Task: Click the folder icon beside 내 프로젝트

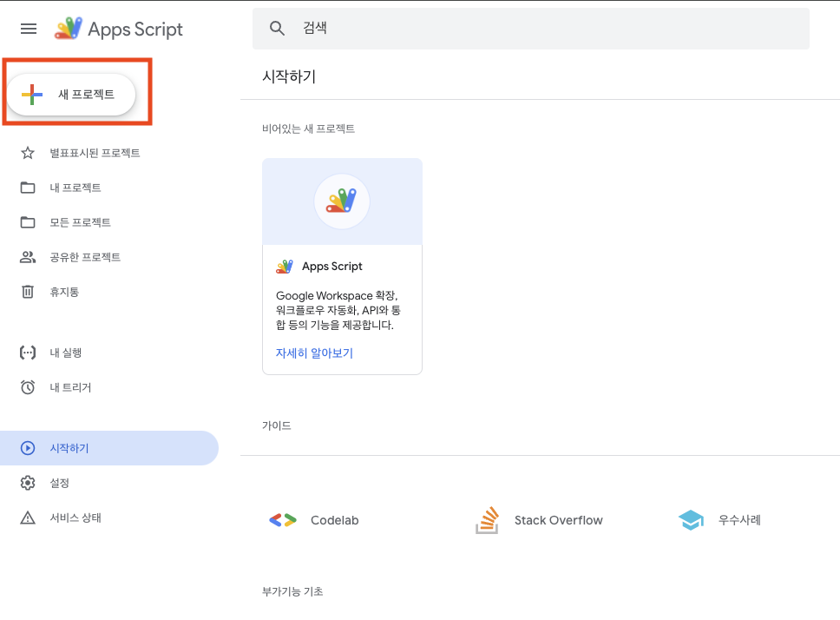Action: [x=28, y=188]
